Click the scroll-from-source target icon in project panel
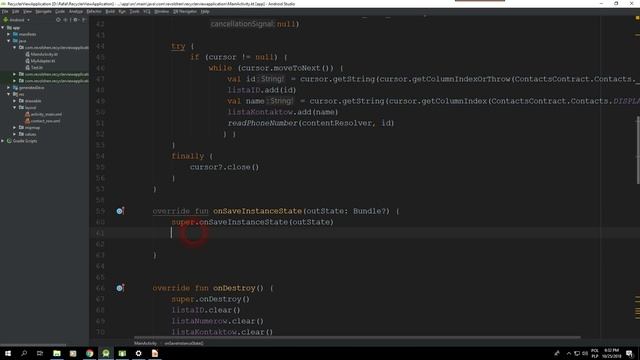640x360 pixels. point(58,20)
